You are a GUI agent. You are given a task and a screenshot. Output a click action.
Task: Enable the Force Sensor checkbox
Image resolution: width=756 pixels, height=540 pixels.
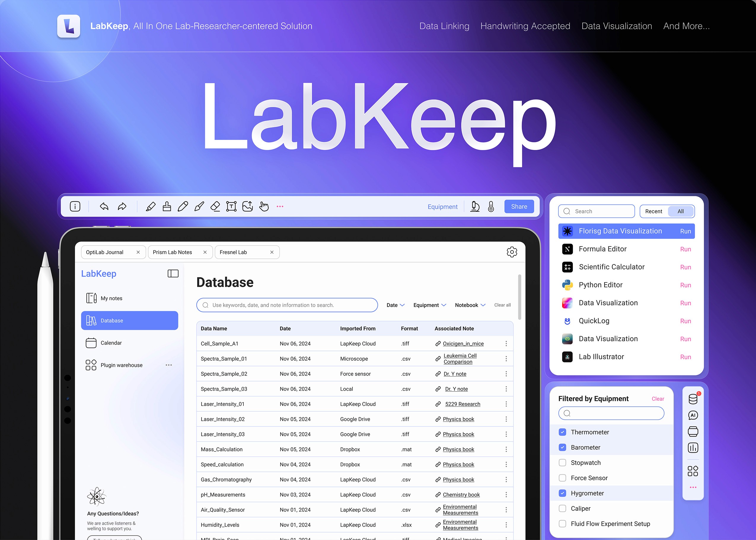click(x=562, y=478)
